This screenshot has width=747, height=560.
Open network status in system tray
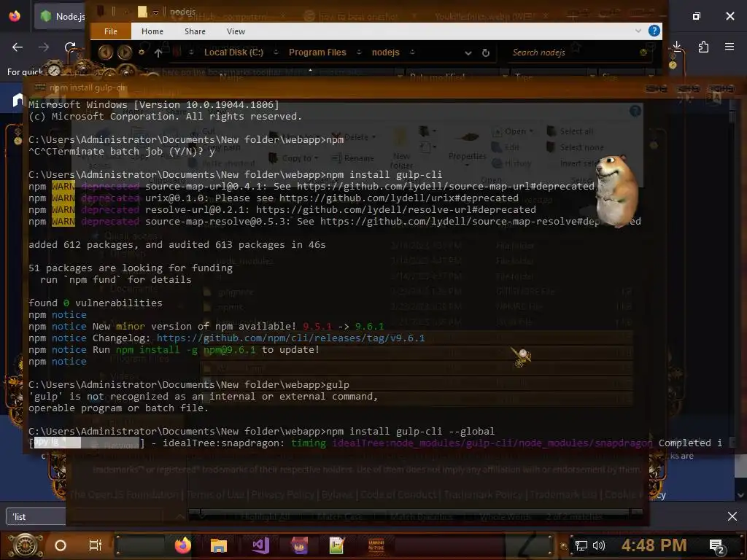(581, 545)
